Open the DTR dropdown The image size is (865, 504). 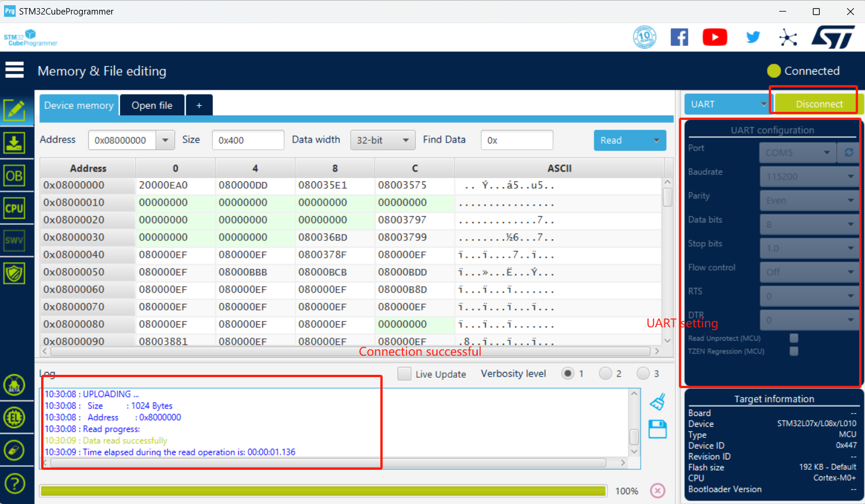[x=809, y=320]
